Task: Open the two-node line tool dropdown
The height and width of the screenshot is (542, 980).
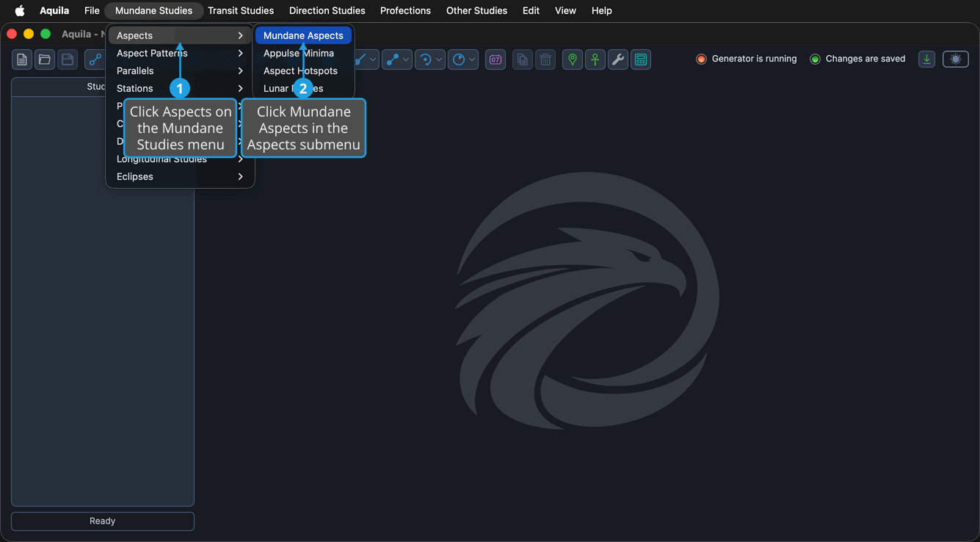Action: point(397,59)
